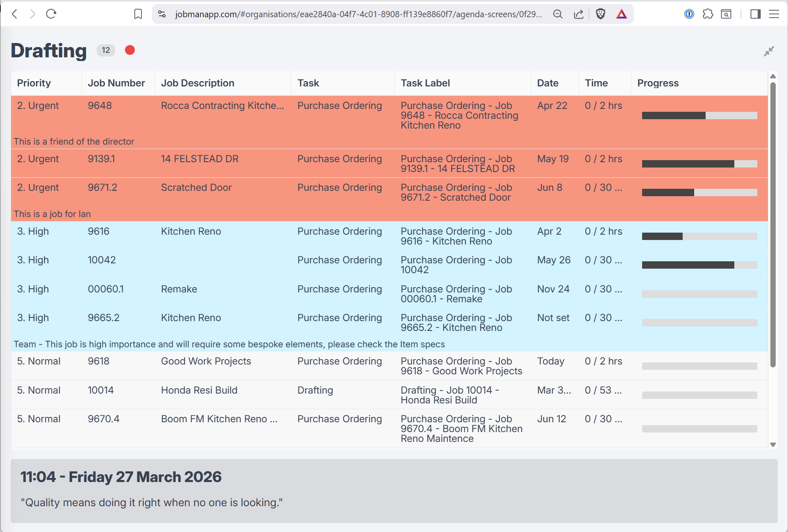Open the browser hamburger menu
788x532 pixels.
coord(774,14)
